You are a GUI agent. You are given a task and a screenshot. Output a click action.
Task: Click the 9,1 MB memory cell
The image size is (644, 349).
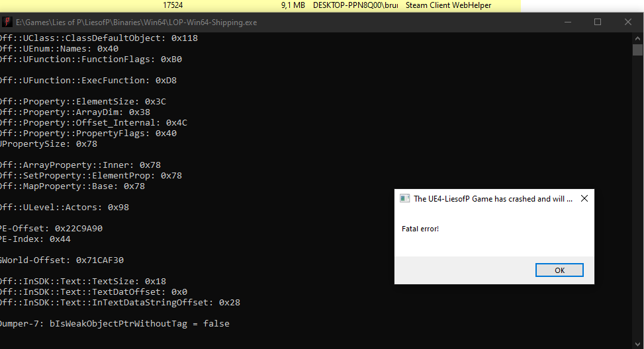pyautogui.click(x=293, y=5)
